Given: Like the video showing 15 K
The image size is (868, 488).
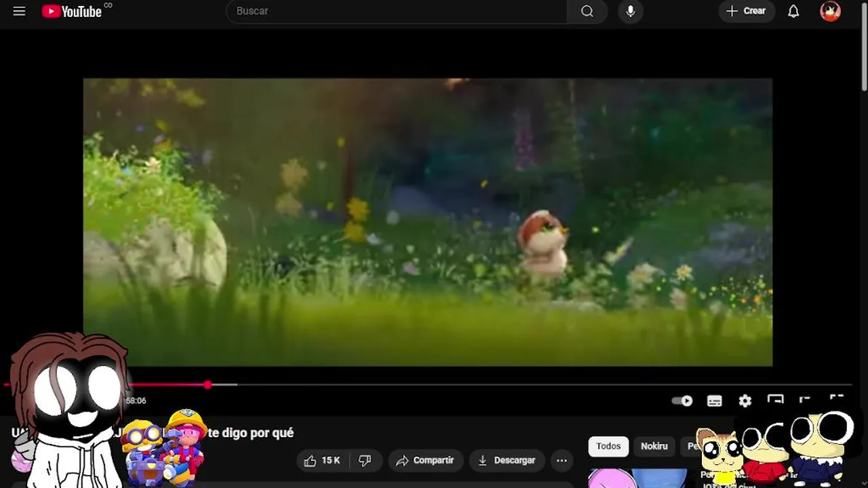Looking at the screenshot, I should [x=322, y=460].
